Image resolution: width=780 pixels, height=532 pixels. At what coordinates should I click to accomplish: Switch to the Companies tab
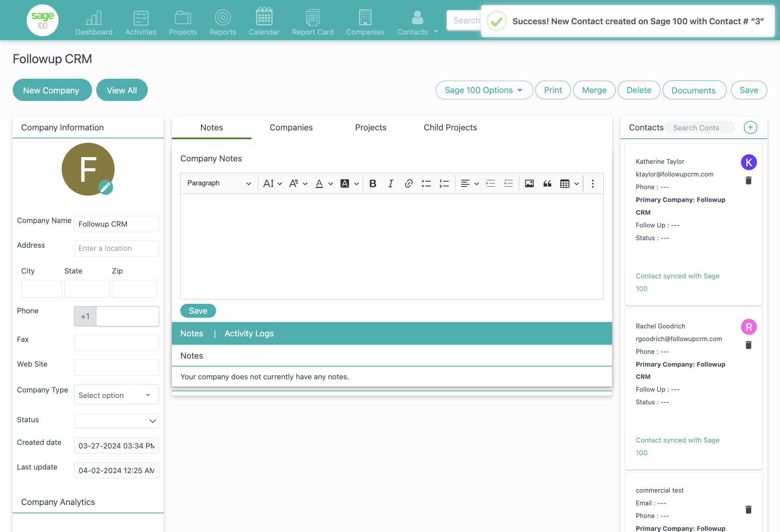pyautogui.click(x=291, y=128)
